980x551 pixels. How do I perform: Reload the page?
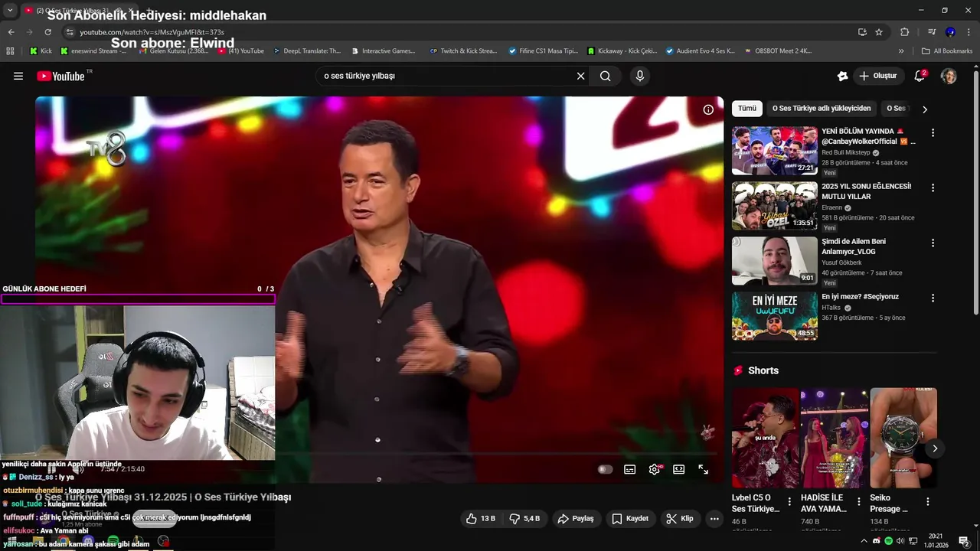pyautogui.click(x=47, y=32)
